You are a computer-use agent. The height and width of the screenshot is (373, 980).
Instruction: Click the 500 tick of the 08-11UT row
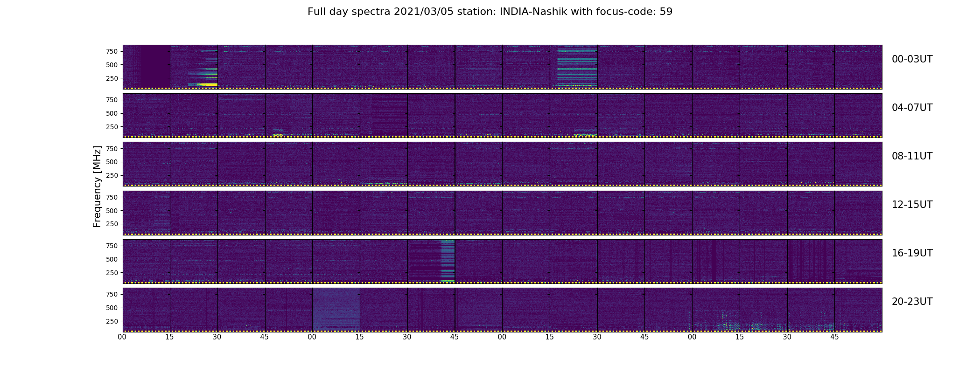(x=112, y=162)
